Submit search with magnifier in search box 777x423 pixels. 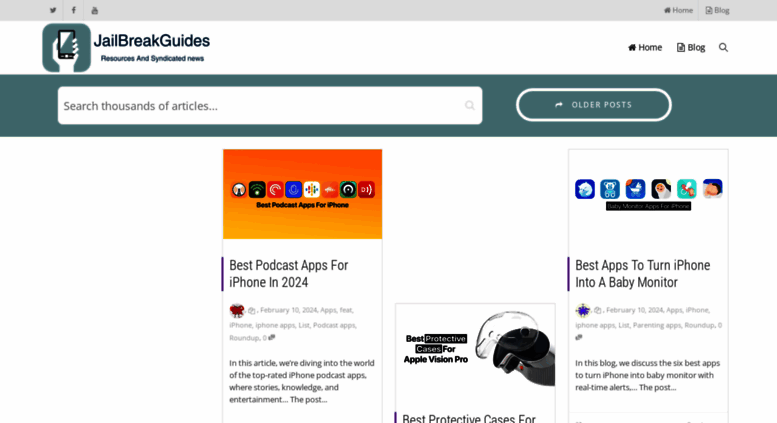[x=469, y=106]
